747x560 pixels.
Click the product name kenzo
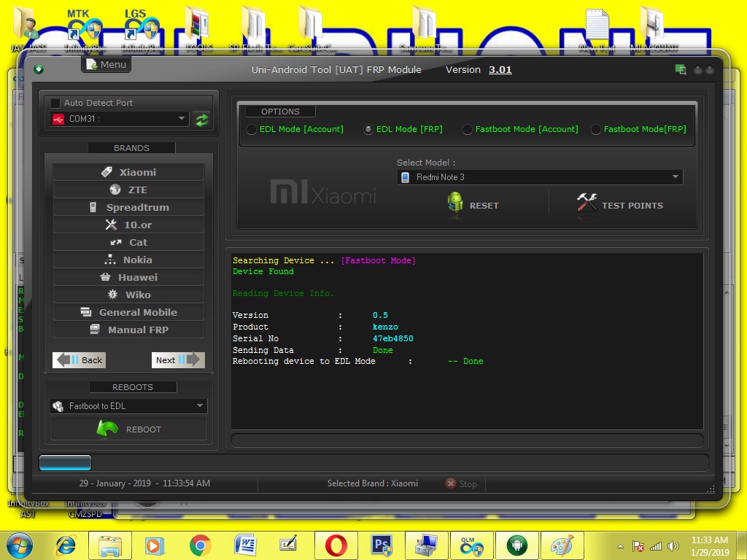click(x=385, y=327)
